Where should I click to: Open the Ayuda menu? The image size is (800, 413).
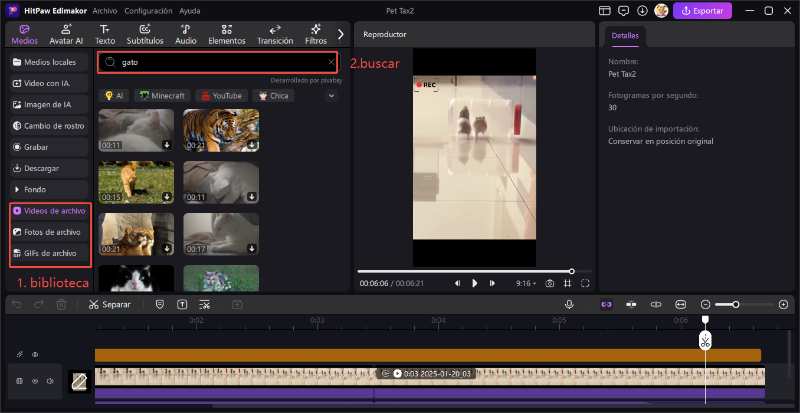pyautogui.click(x=190, y=11)
